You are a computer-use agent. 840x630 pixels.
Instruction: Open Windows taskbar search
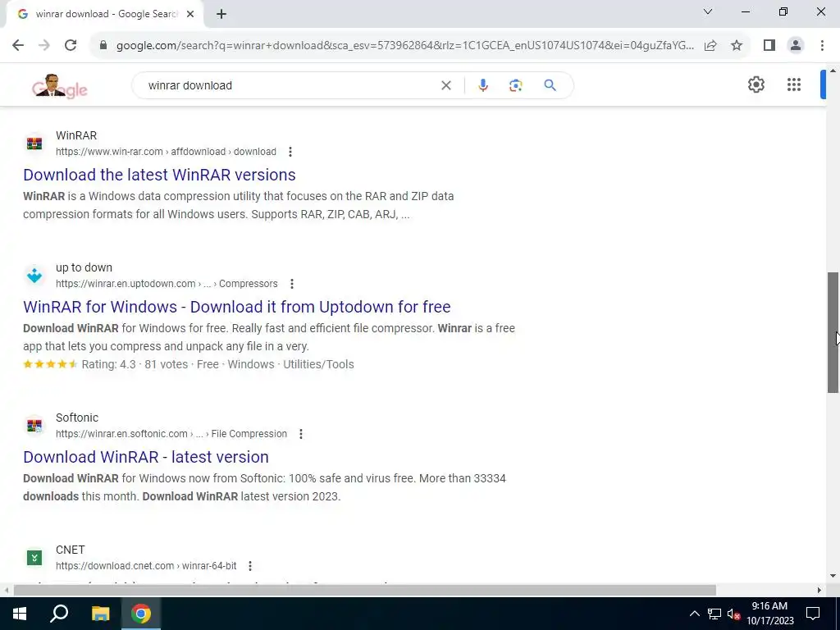tap(59, 614)
